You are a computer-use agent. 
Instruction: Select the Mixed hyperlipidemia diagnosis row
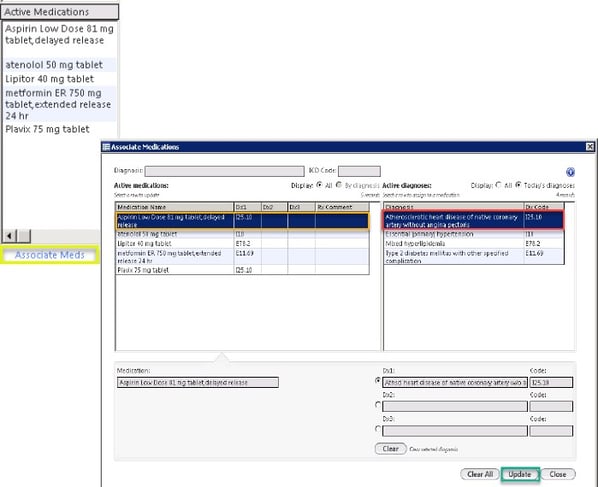[x=474, y=243]
